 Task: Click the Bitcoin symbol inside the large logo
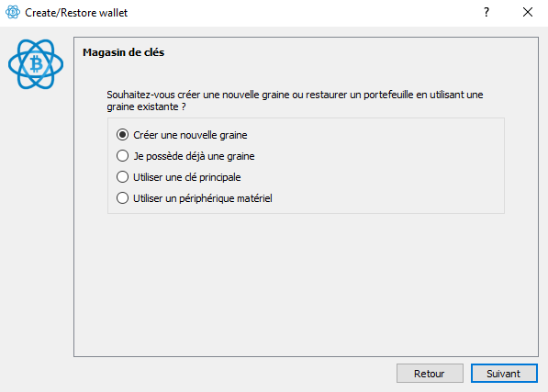pyautogui.click(x=36, y=64)
